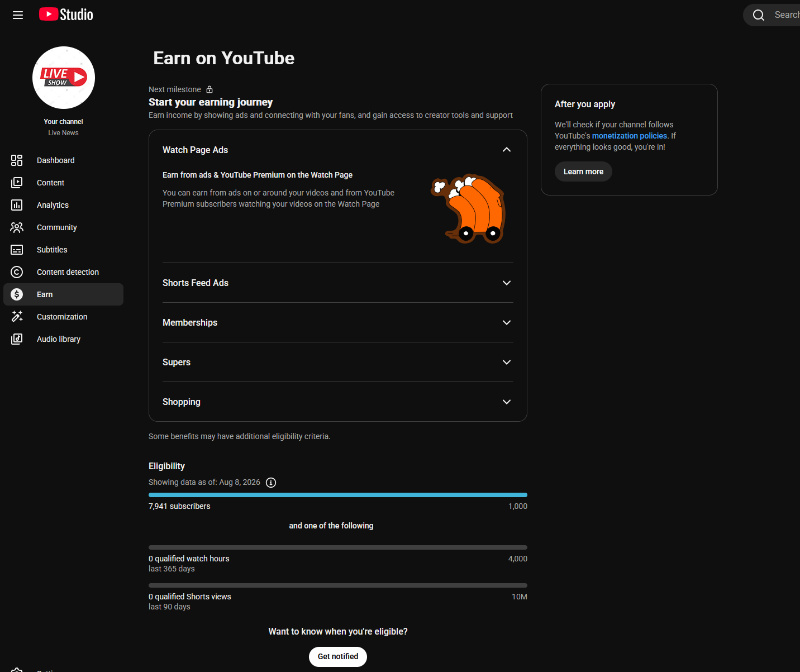800x672 pixels.
Task: Click the 'Start your earning journey' heading
Action: [x=211, y=102]
